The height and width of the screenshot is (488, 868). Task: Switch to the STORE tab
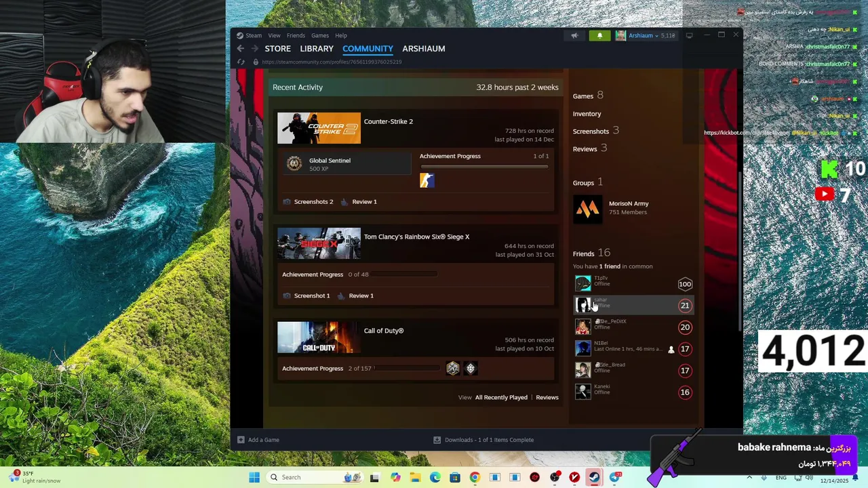[x=277, y=49]
